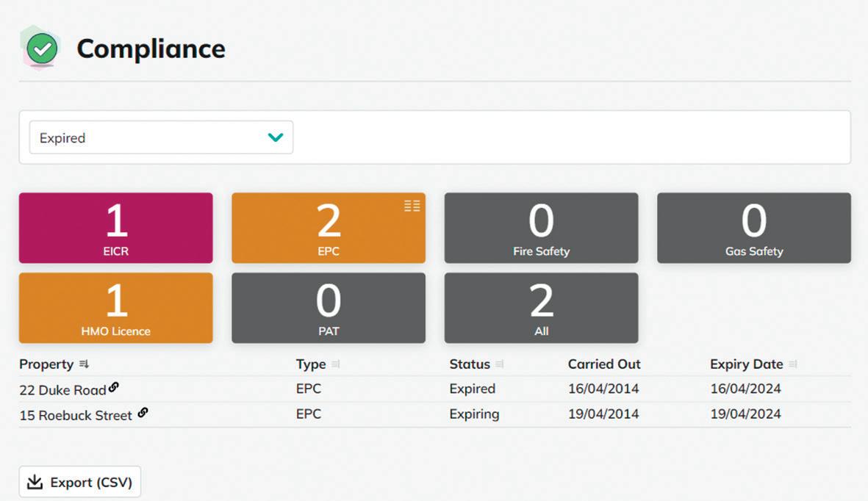Click the carried out date 16/04/2014
Image resolution: width=868 pixels, height=501 pixels.
[x=603, y=389]
